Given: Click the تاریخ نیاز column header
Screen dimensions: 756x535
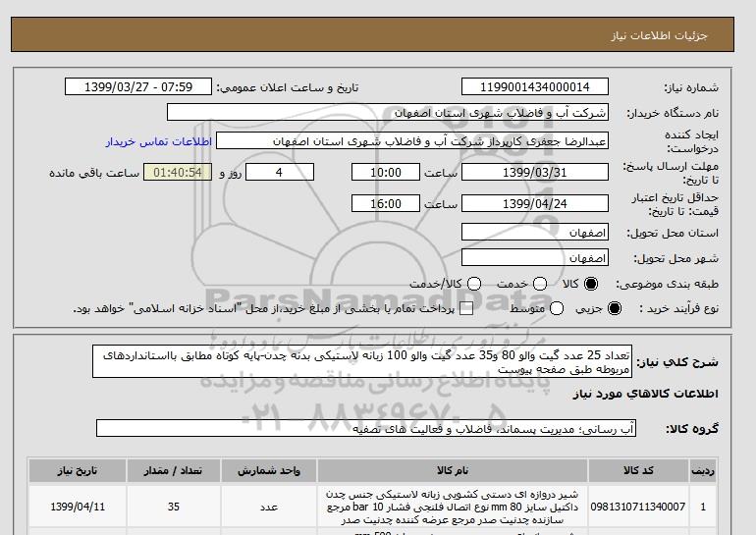Looking at the screenshot, I should [78, 470].
